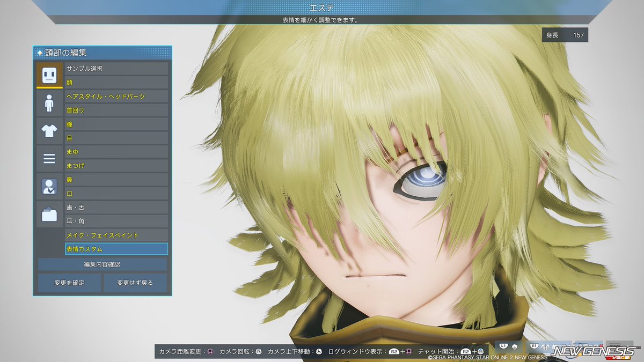Image resolution: width=644 pixels, height=362 pixels.
Task: Select 顔 (face) menu item
Action: pos(116,83)
